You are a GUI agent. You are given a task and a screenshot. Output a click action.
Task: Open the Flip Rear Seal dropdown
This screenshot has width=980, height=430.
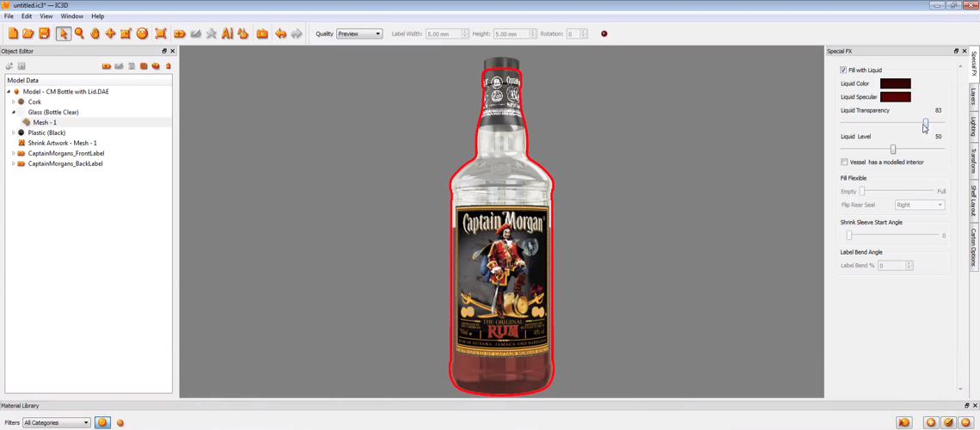coord(919,205)
